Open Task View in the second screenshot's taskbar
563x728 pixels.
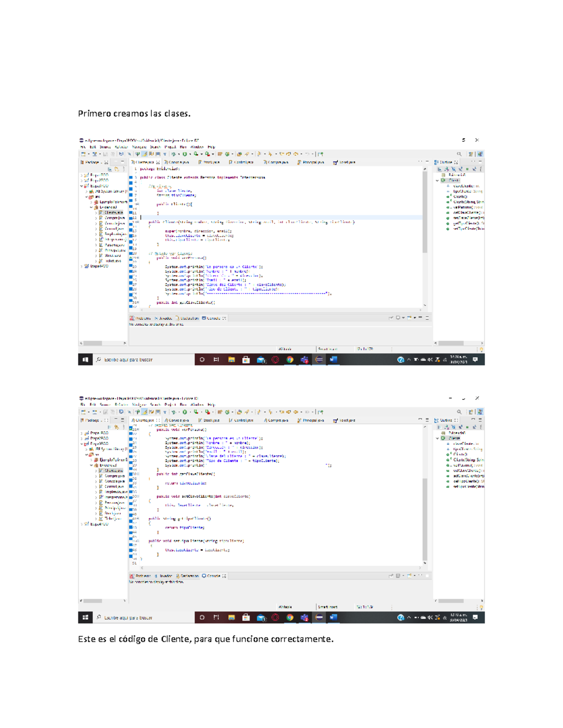point(216,617)
